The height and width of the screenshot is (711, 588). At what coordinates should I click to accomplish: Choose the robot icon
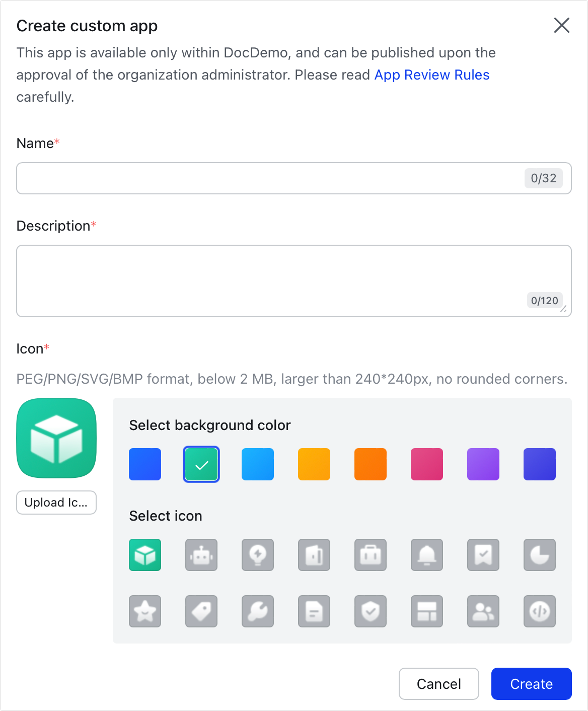(x=201, y=555)
